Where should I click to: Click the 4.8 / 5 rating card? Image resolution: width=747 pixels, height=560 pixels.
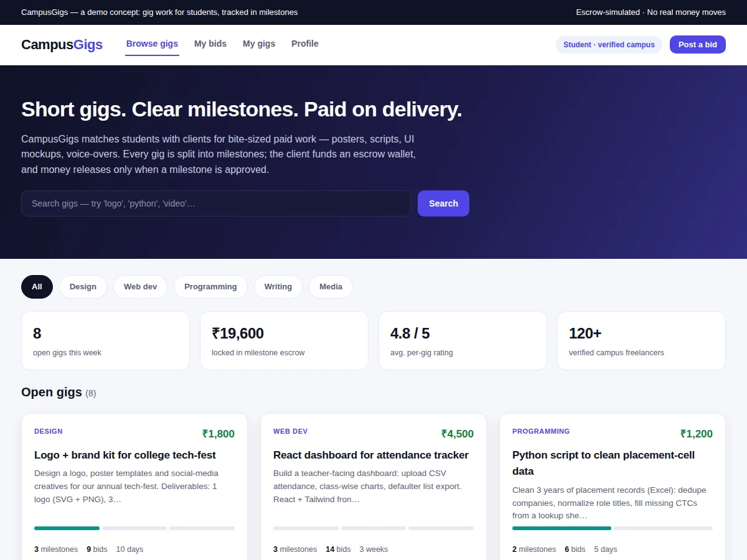[x=463, y=340]
